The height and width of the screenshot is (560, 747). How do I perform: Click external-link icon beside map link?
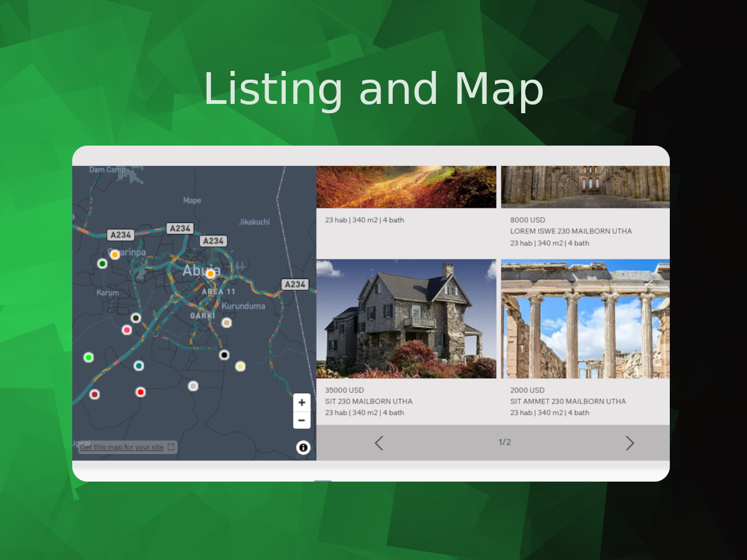tap(171, 447)
